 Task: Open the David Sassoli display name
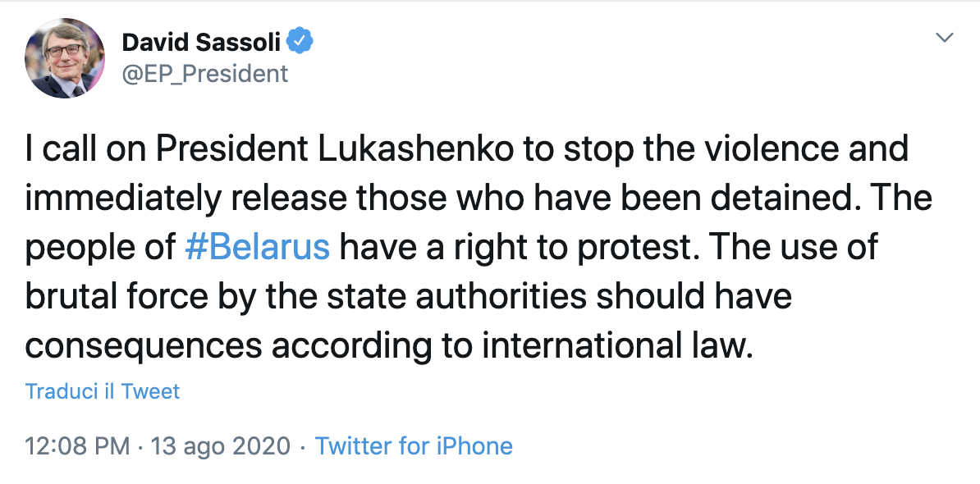pyautogui.click(x=201, y=43)
